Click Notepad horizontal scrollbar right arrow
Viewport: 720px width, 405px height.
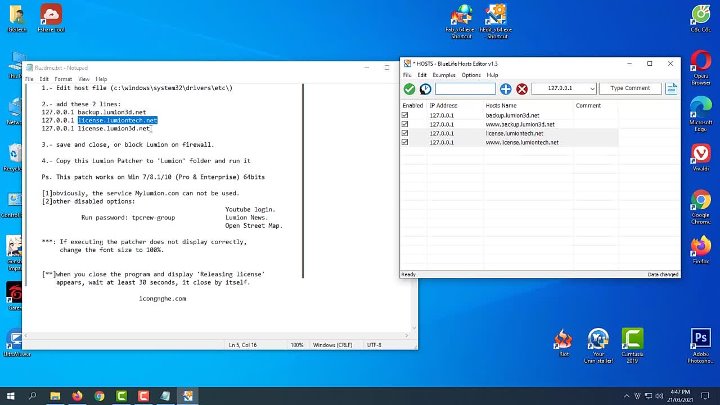[x=406, y=336]
